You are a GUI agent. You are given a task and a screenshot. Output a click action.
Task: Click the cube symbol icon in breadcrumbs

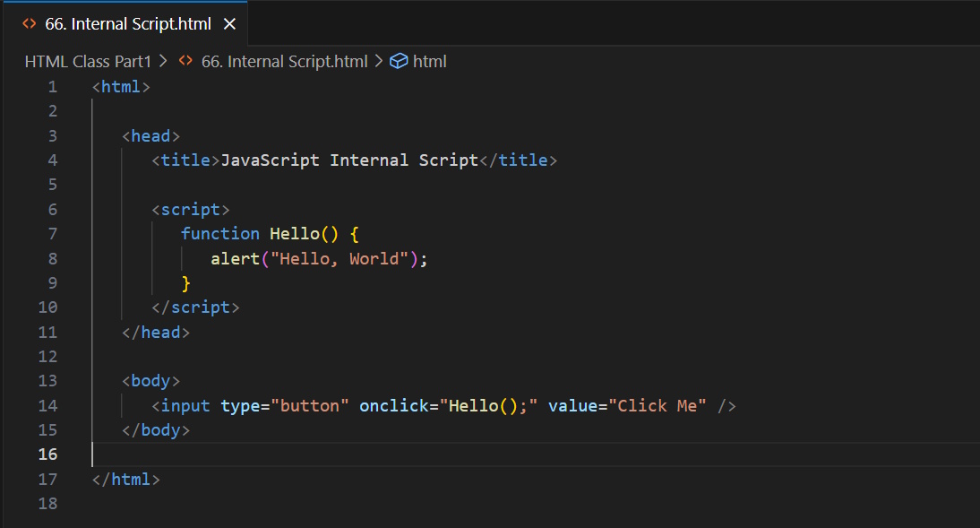tap(400, 61)
